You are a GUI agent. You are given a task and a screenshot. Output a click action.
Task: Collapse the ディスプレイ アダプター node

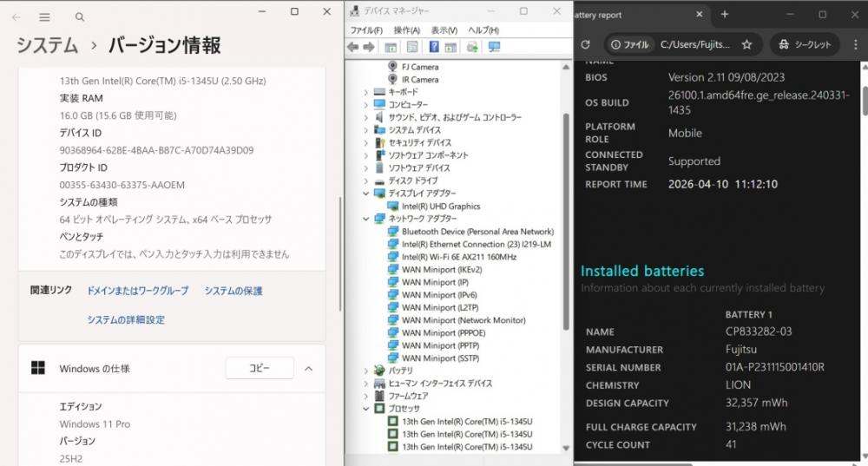(366, 194)
